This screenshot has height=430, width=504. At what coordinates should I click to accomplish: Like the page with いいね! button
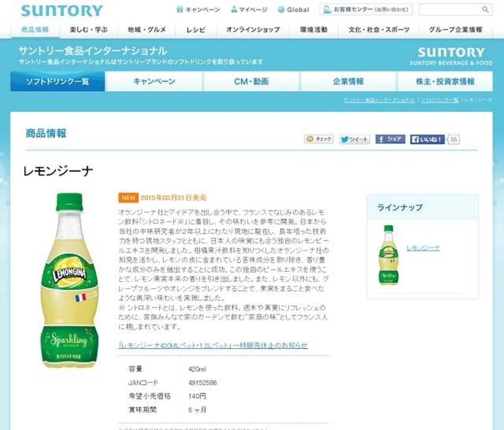(427, 139)
